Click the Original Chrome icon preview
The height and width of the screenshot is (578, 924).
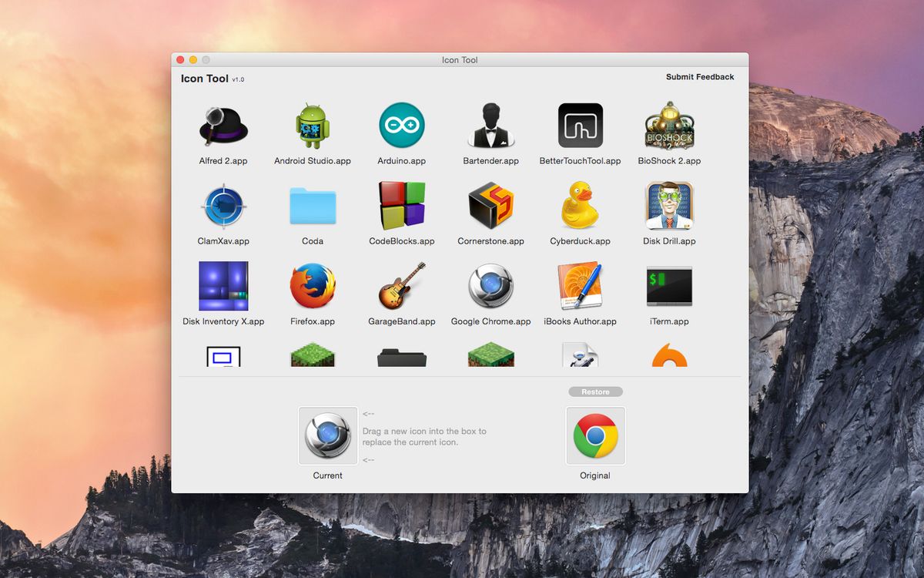coord(595,435)
